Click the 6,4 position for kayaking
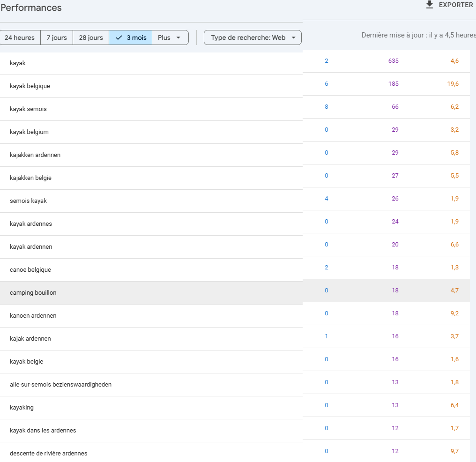 tap(454, 405)
